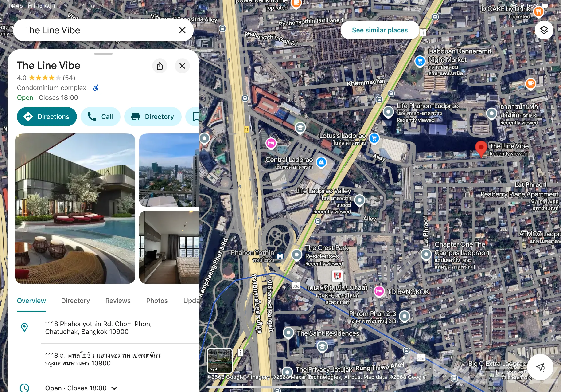Call The Line Vibe
Screen dimensions: 561x392
[x=100, y=117]
